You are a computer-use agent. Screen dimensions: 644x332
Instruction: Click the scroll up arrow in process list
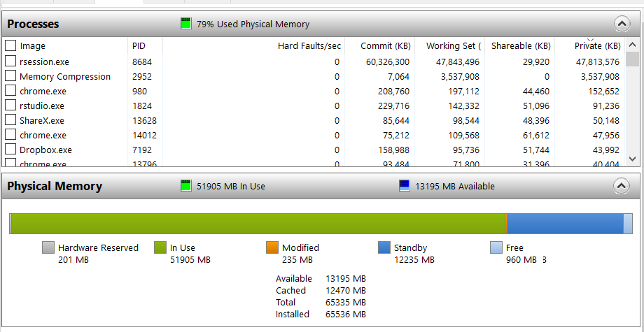tap(633, 45)
